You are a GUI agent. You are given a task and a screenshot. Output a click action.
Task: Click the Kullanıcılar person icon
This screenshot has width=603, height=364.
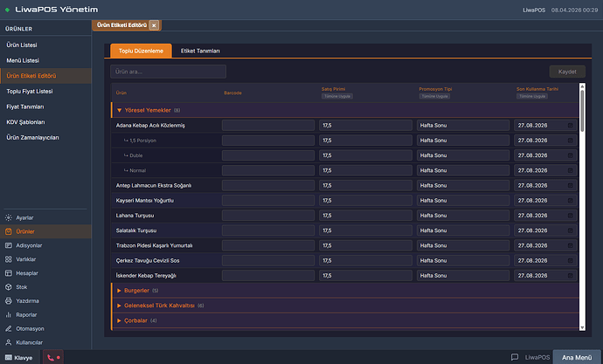pyautogui.click(x=9, y=342)
